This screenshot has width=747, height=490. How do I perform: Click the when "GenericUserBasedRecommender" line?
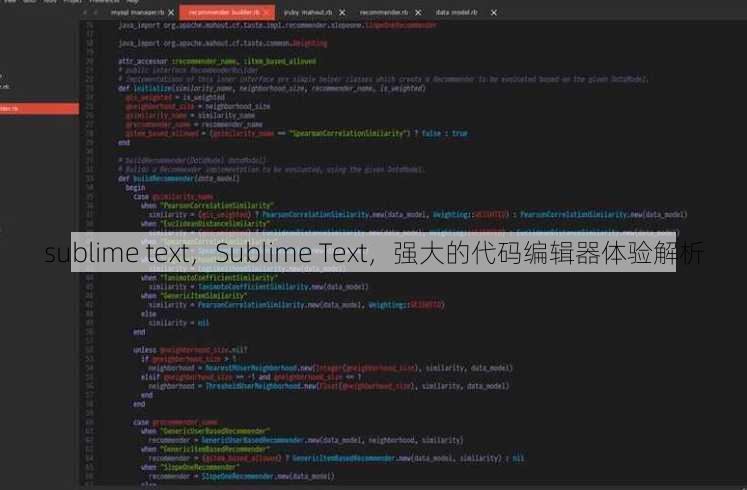tap(205, 431)
